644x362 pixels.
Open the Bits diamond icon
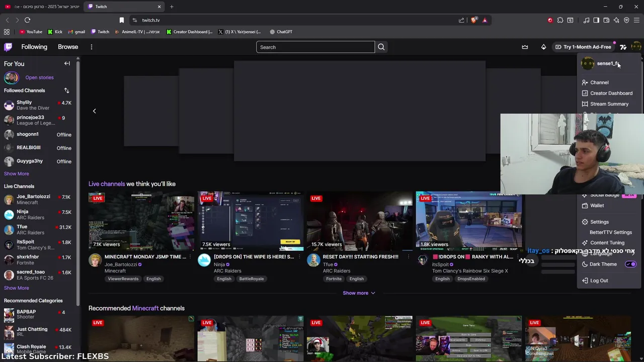pos(543,47)
